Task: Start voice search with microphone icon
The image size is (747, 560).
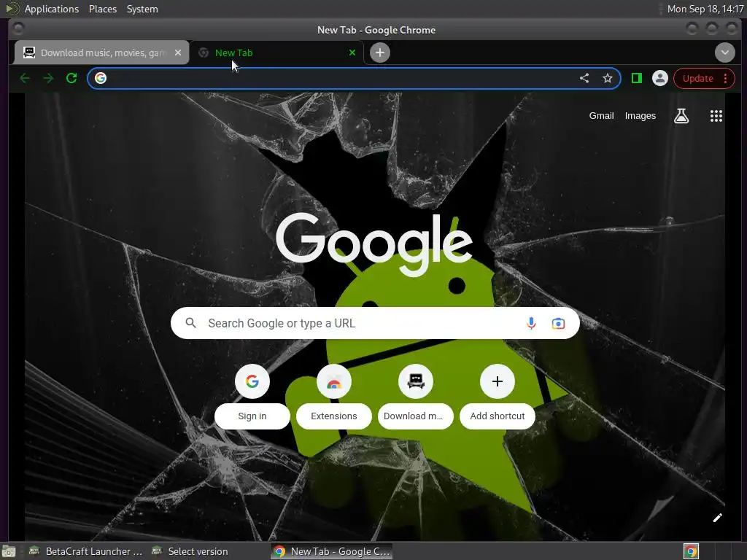Action: [x=531, y=323]
